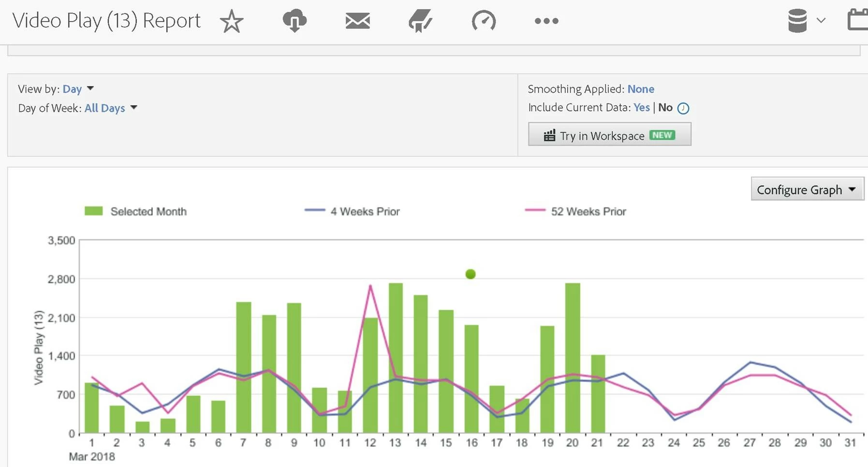Open the Configure Graph dropdown
868x467 pixels.
807,189
